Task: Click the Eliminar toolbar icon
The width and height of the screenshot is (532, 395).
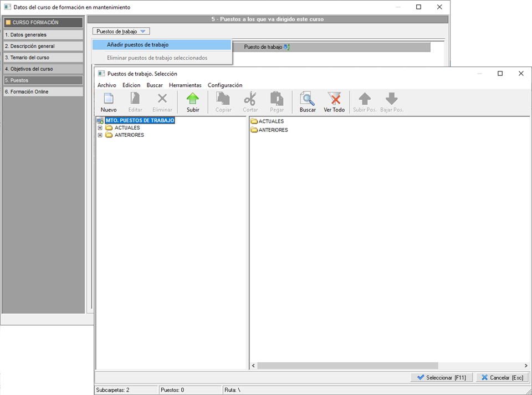Action: click(x=162, y=100)
